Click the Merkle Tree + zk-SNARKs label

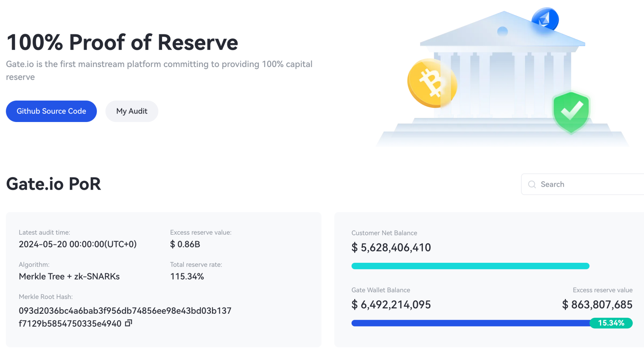click(x=69, y=276)
